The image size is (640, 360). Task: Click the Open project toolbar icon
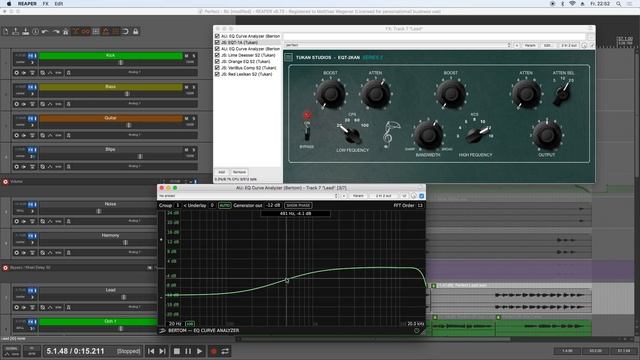[16, 31]
